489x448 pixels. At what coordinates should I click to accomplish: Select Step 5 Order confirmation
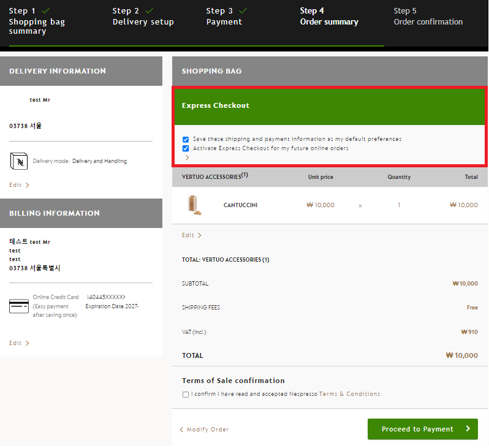tap(428, 17)
